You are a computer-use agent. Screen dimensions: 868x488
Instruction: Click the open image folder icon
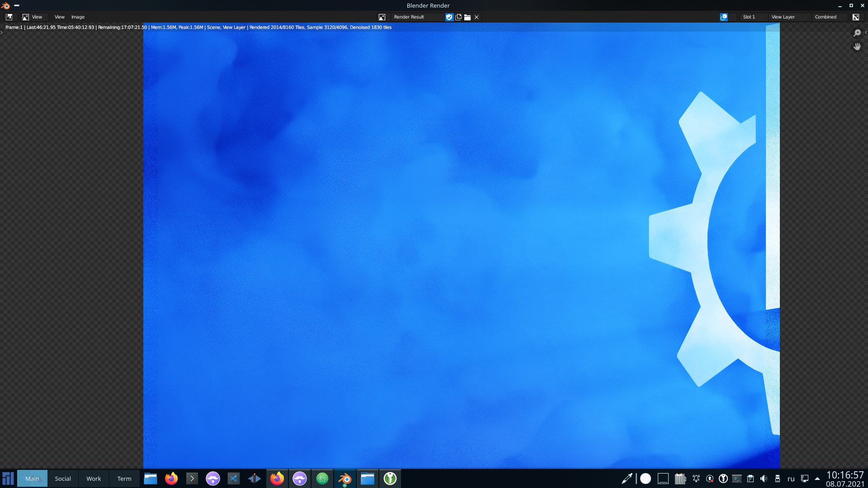pyautogui.click(x=467, y=17)
